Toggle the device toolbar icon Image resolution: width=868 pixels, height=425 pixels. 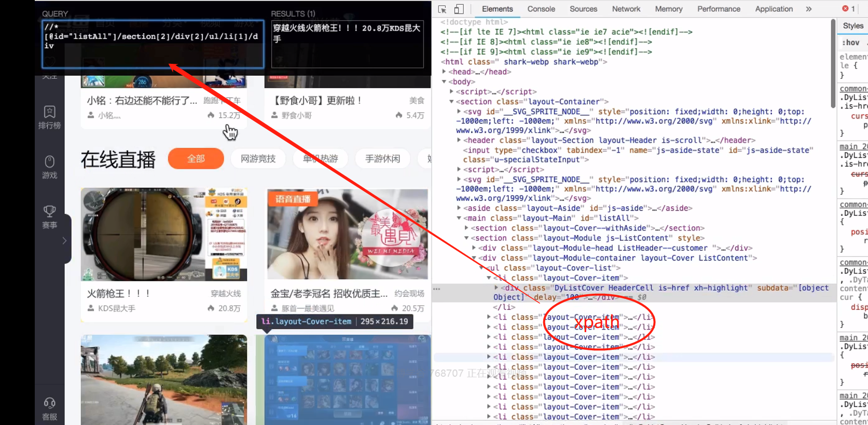(x=459, y=9)
